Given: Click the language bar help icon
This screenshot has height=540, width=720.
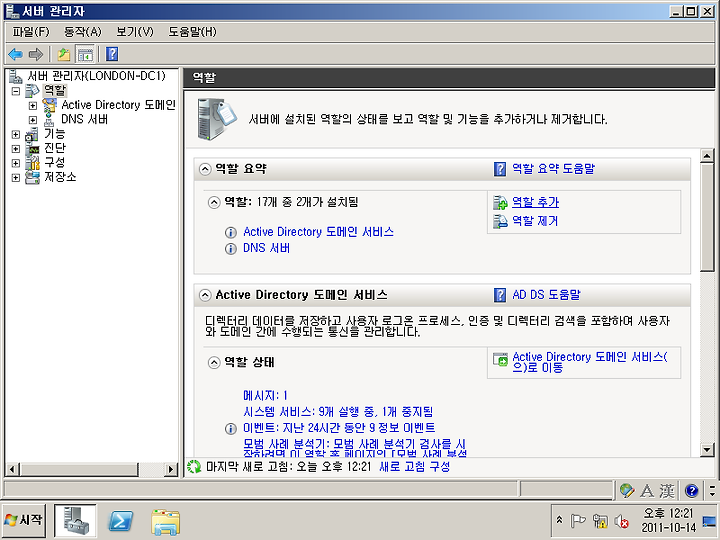Looking at the screenshot, I should coord(691,491).
